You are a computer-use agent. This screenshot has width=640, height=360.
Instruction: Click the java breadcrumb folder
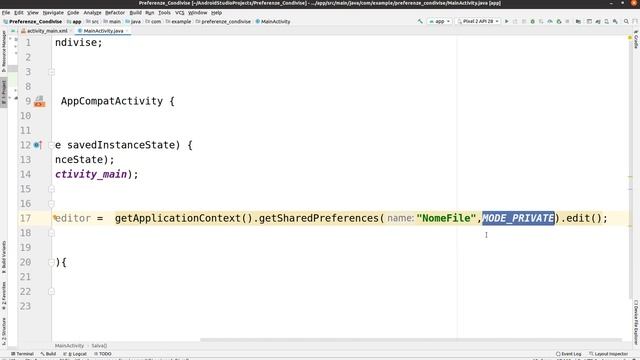(x=133, y=21)
